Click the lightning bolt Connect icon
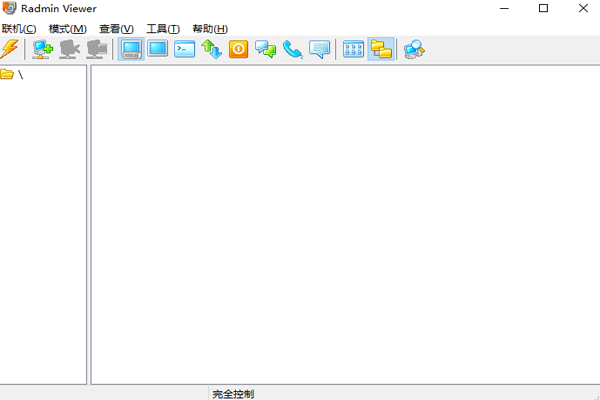600x400 pixels. tap(10, 49)
